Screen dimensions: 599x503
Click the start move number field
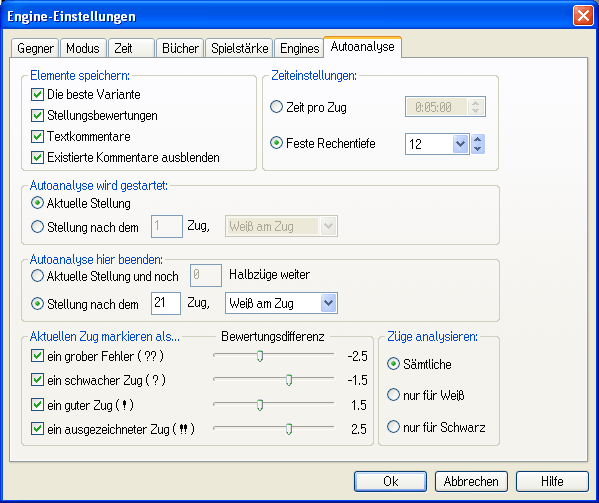click(167, 226)
